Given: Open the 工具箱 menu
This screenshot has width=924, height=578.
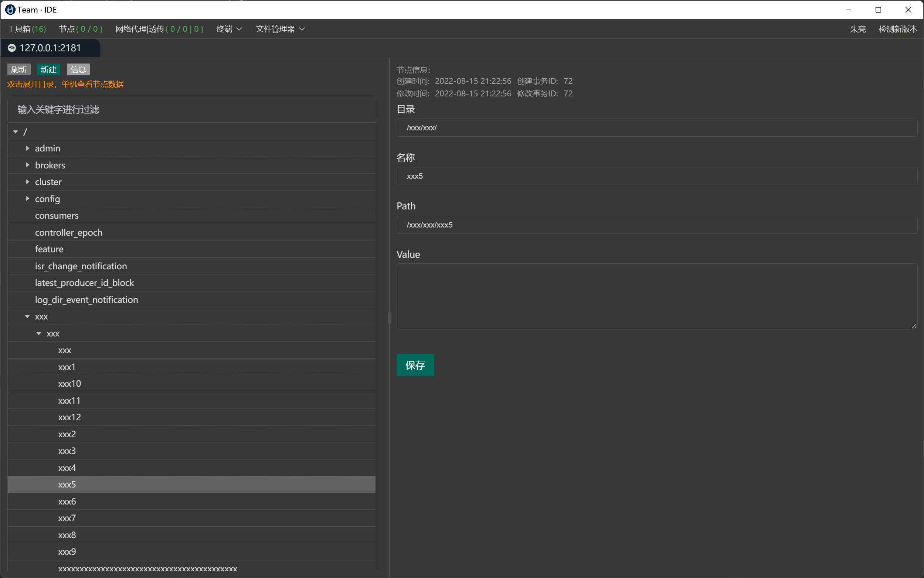Looking at the screenshot, I should (x=26, y=29).
